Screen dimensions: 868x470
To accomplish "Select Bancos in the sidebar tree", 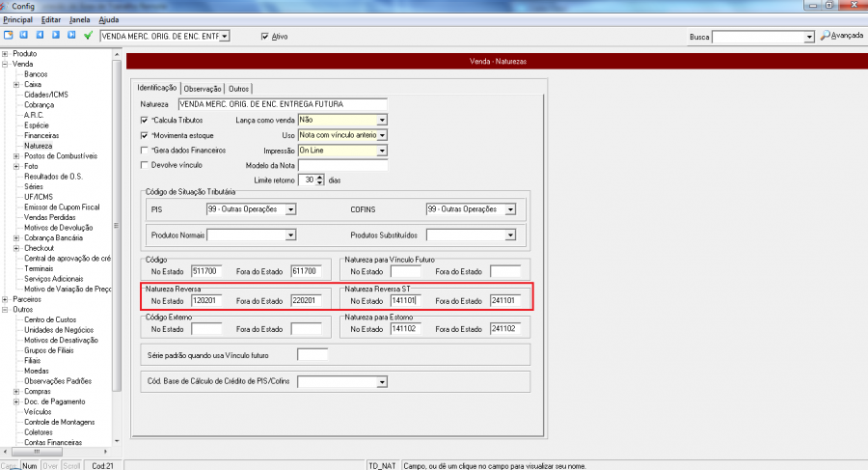I will (x=36, y=74).
